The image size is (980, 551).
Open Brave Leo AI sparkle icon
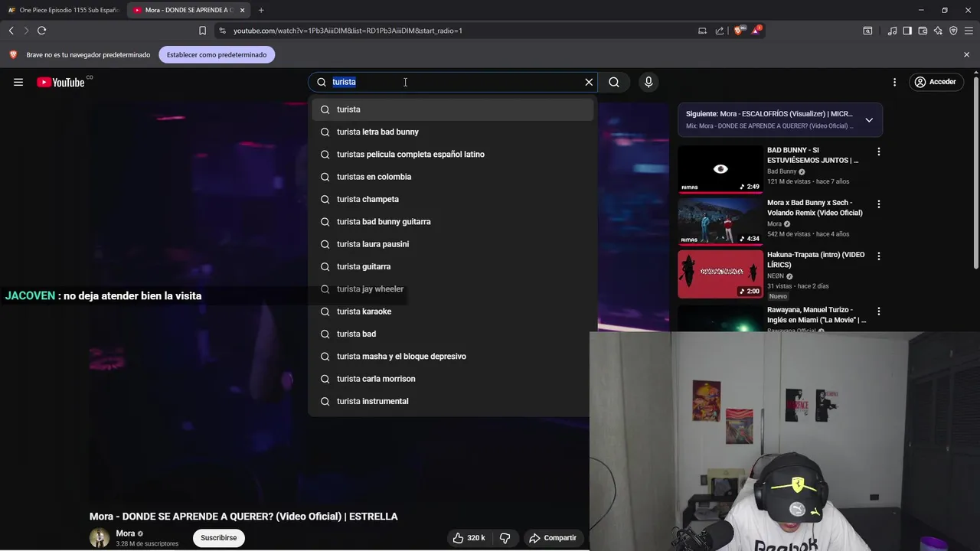click(938, 31)
